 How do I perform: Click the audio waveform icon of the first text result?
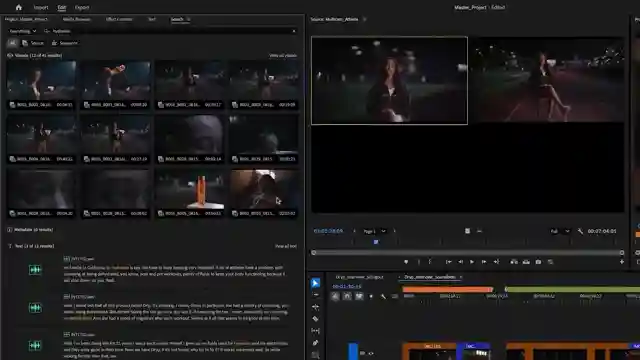click(35, 270)
